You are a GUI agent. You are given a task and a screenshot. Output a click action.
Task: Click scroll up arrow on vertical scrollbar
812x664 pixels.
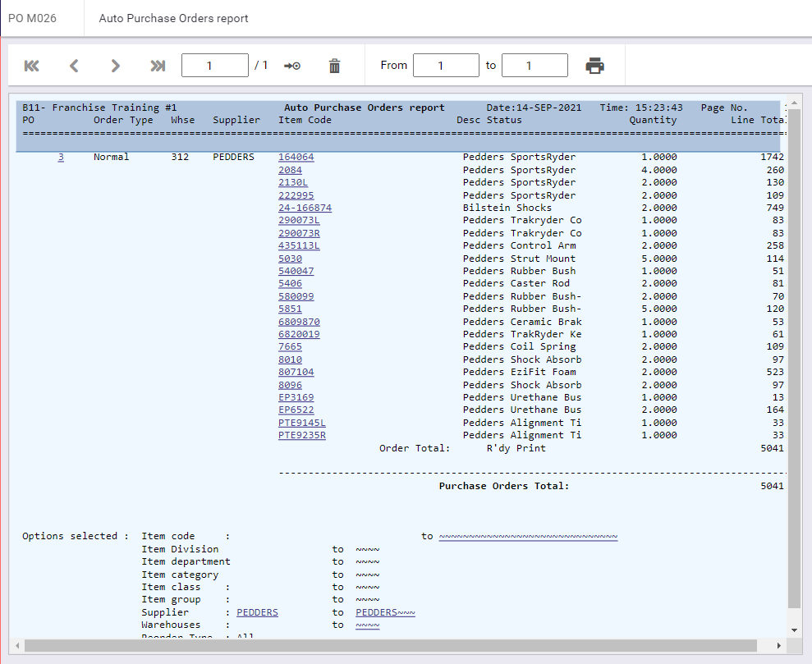(x=794, y=103)
